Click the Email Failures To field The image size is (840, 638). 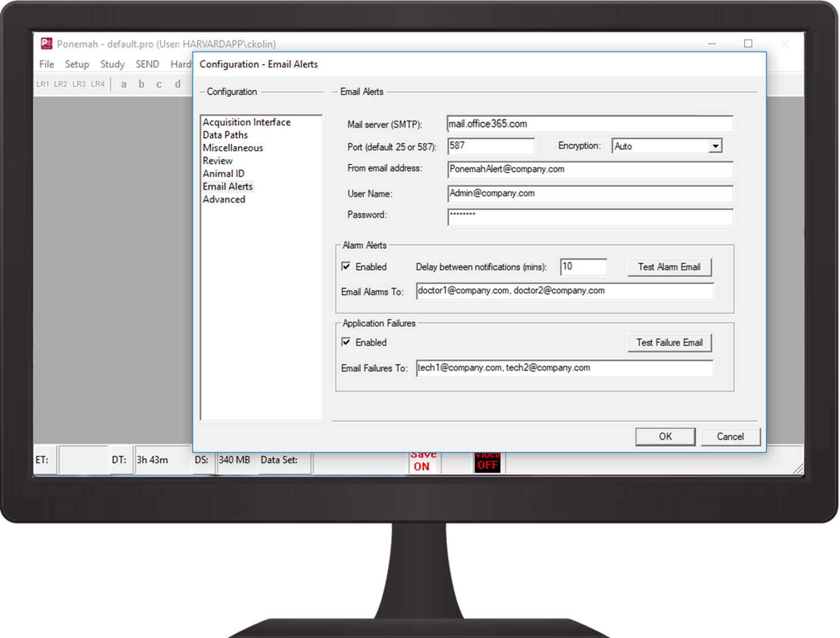(564, 368)
